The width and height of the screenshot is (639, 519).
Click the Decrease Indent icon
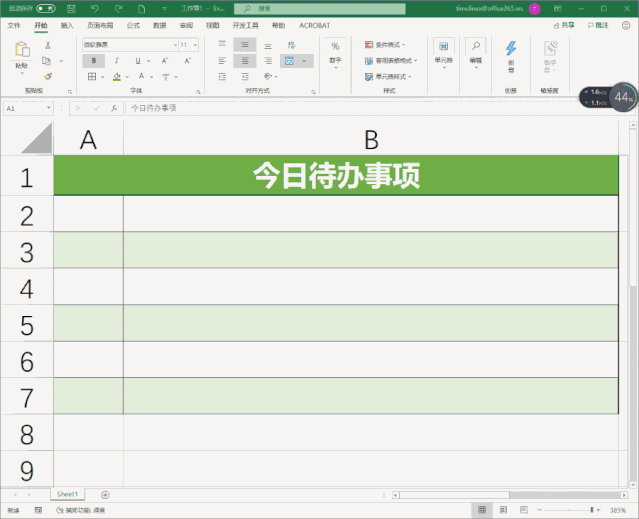[x=222, y=76]
